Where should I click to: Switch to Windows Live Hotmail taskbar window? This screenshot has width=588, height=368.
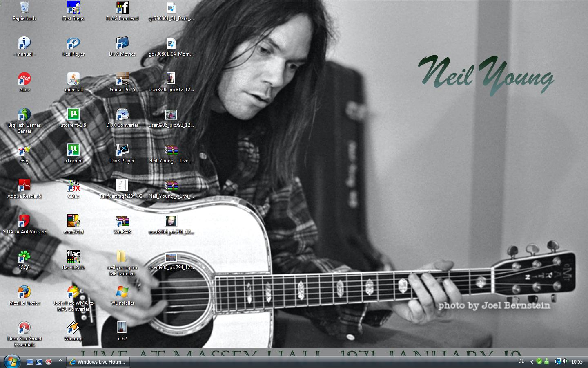[x=98, y=362]
